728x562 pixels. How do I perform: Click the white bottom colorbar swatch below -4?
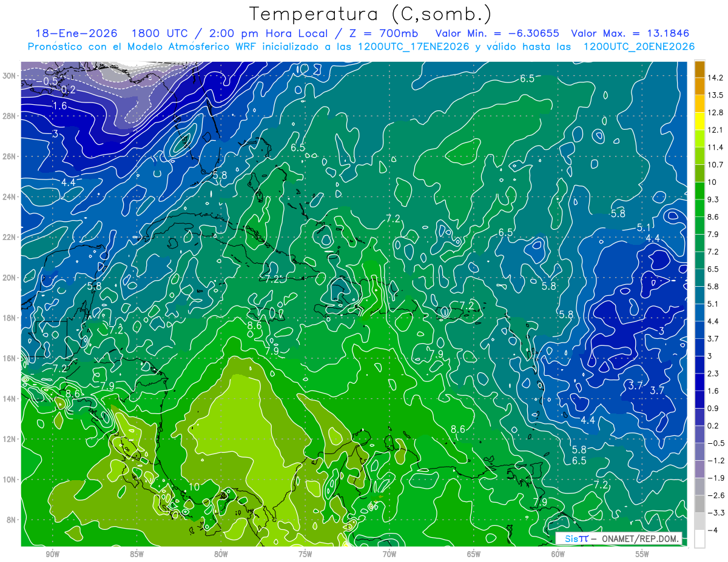coord(699,538)
